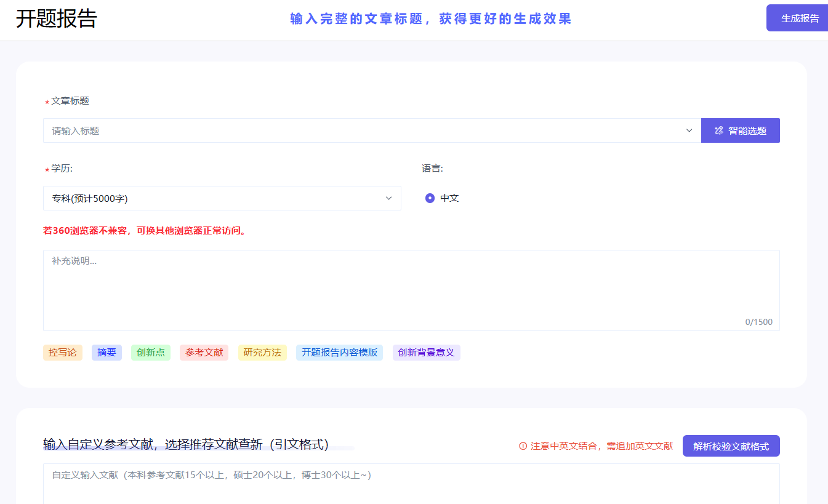This screenshot has height=504, width=828.
Task: Select the 研究方法 tag
Action: pyautogui.click(x=262, y=353)
